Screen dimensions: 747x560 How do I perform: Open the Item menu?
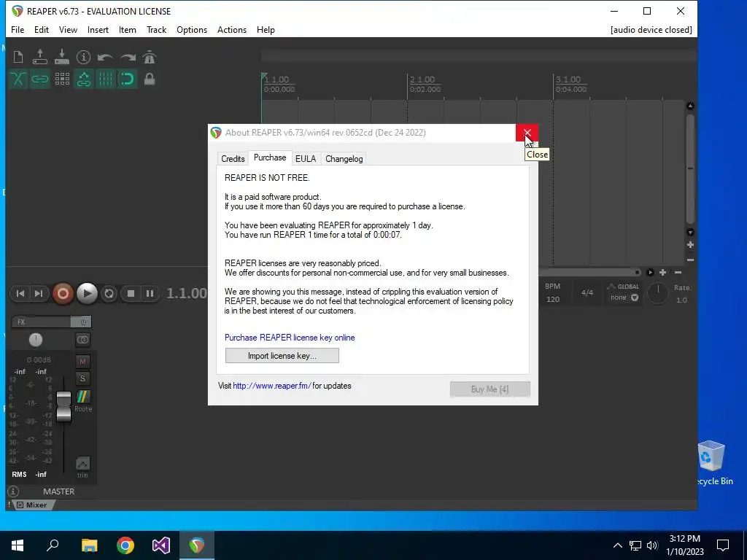coord(127,29)
